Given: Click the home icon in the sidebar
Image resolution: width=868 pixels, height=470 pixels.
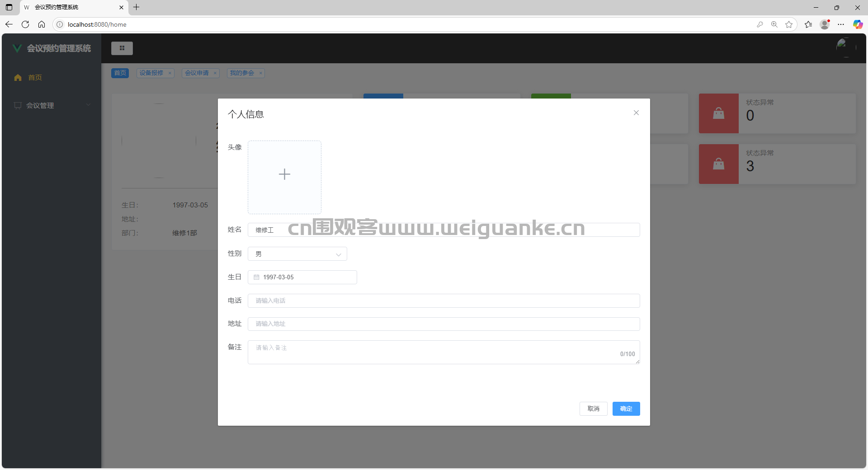Looking at the screenshot, I should click(x=18, y=77).
